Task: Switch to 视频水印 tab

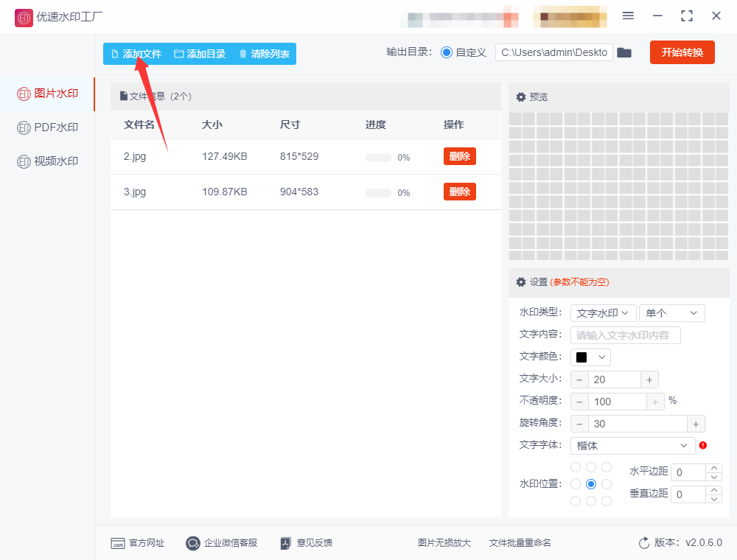Action: (47, 161)
